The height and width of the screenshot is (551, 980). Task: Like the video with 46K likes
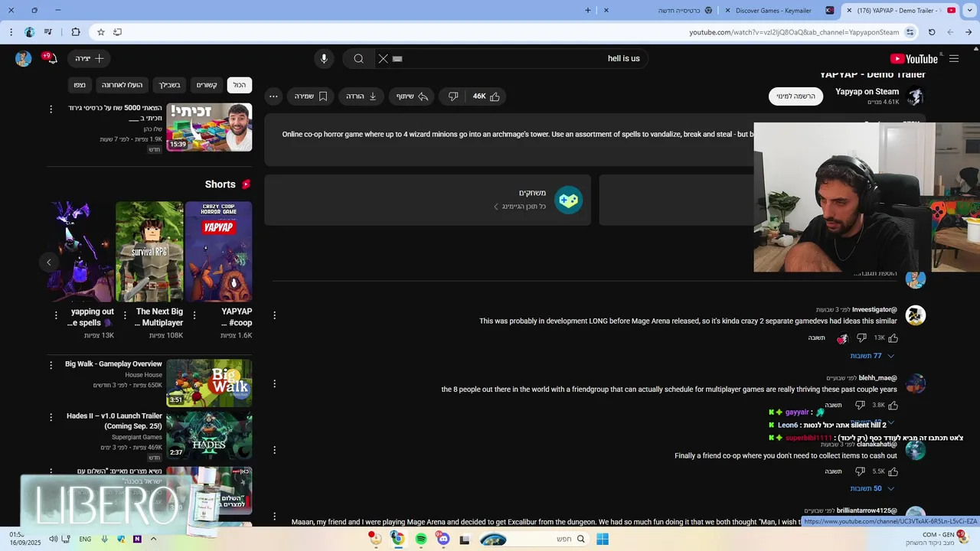pyautogui.click(x=486, y=96)
